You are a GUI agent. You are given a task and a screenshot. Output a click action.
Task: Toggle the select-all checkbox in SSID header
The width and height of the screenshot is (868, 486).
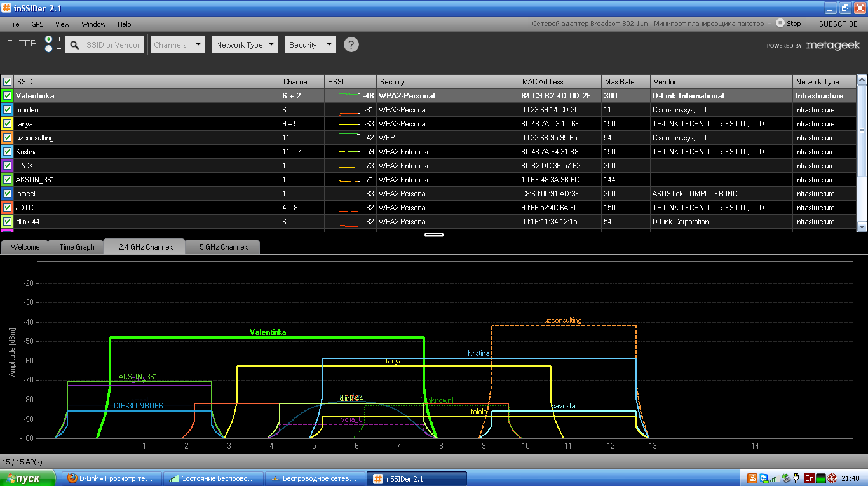pos(8,82)
